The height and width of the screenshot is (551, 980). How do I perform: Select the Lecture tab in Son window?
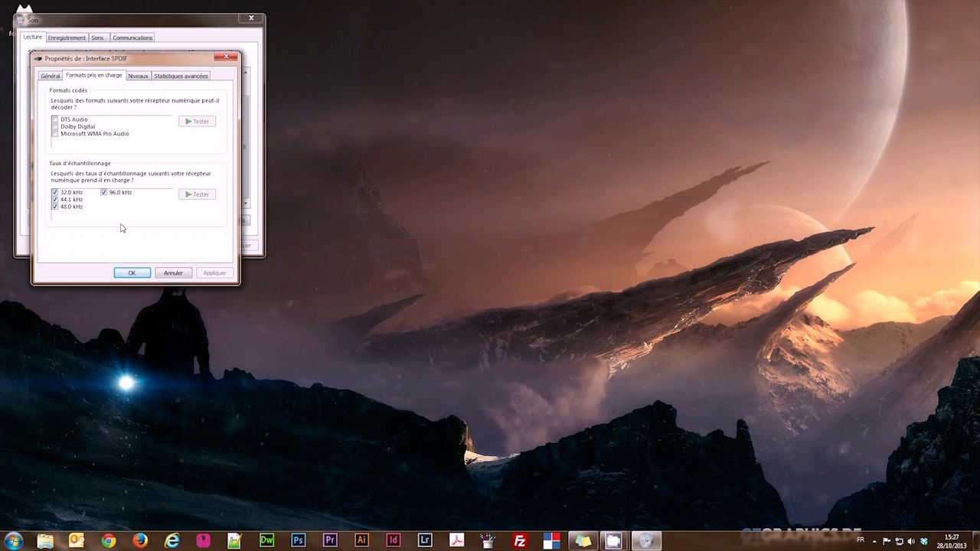tap(33, 37)
